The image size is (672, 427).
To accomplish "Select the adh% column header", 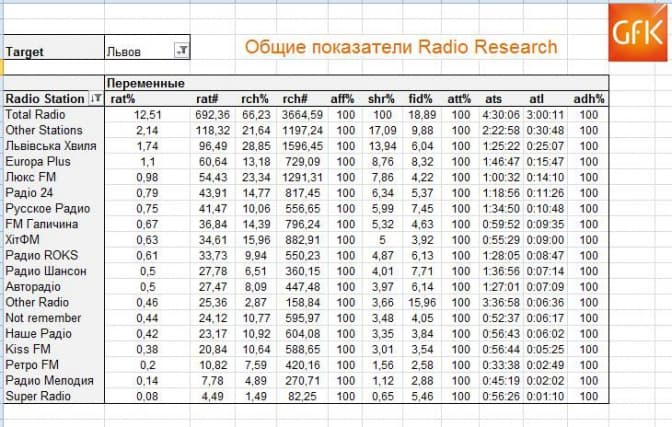I will [589, 99].
